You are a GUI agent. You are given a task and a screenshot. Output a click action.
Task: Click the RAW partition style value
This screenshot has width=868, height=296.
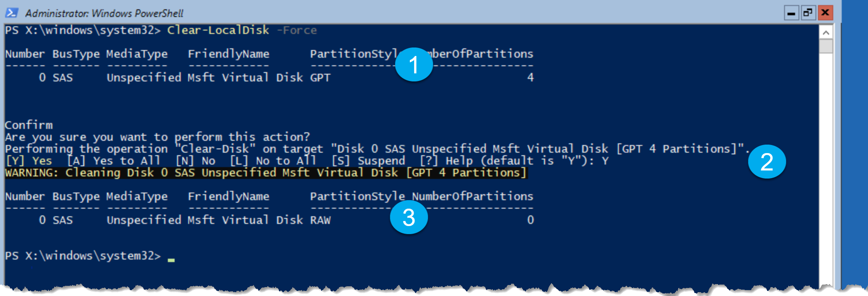(320, 220)
